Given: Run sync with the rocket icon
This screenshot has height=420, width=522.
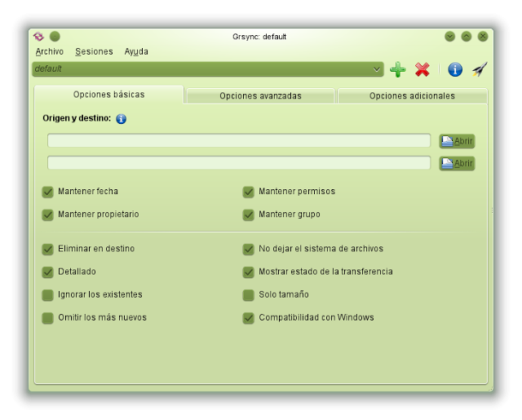Looking at the screenshot, I should pos(480,69).
